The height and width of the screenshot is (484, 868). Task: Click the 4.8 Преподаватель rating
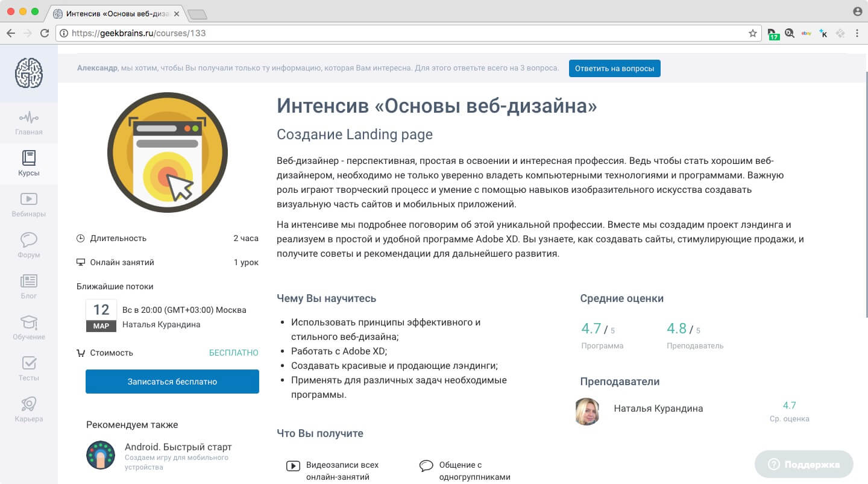[676, 328]
